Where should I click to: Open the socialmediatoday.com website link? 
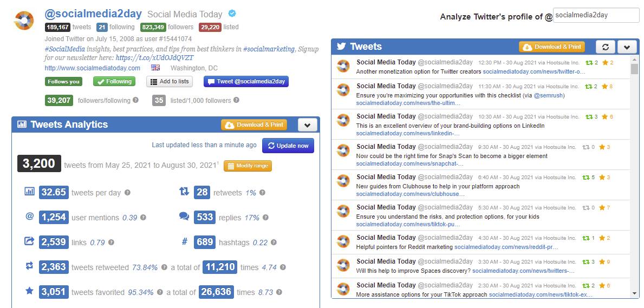tap(93, 68)
